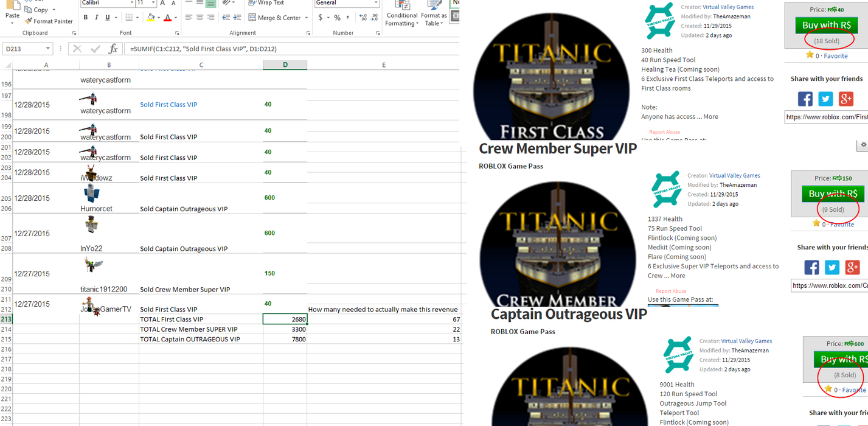Click the Insert Function fx button

(x=113, y=49)
